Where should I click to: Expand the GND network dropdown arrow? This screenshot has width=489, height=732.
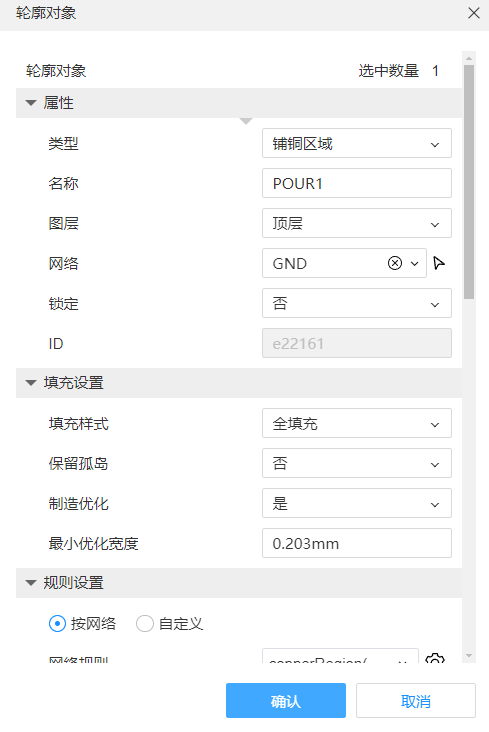tap(414, 264)
